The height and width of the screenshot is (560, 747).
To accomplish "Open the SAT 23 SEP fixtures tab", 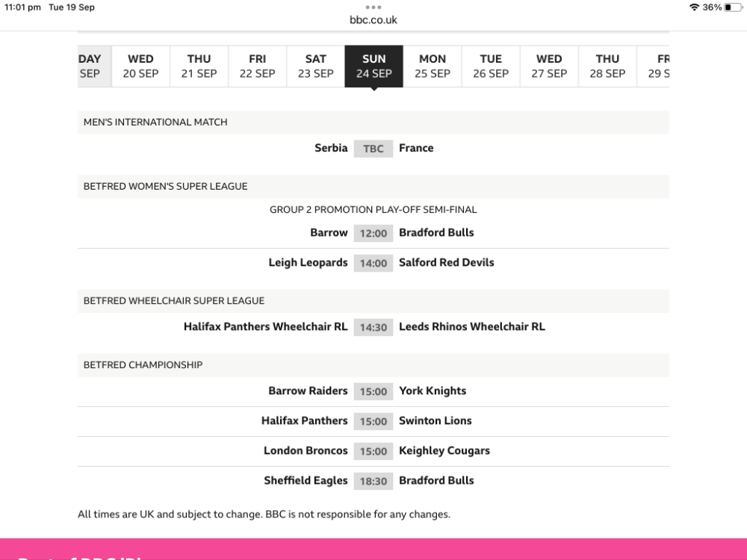I will [316, 66].
